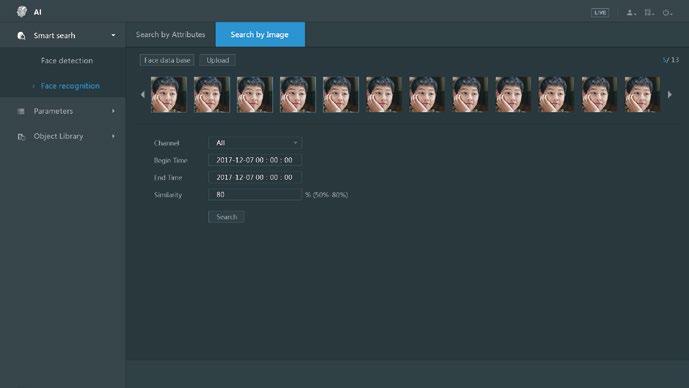Switch to LIVE view
The image size is (689, 388).
(600, 12)
